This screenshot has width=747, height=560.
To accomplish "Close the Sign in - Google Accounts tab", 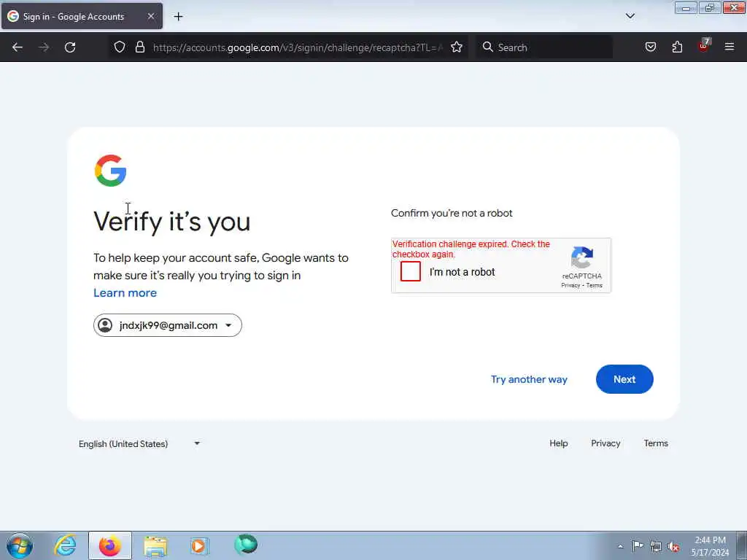I will click(x=150, y=16).
